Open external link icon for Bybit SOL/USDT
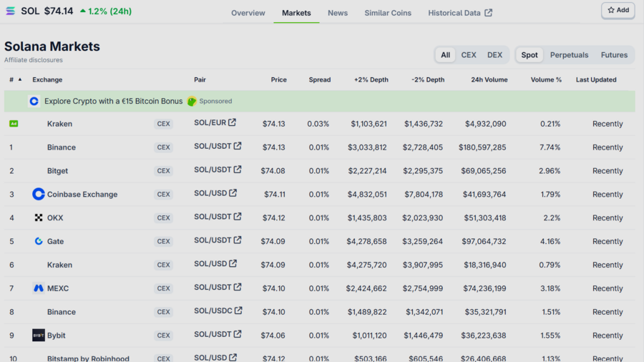This screenshot has height=362, width=644. pyautogui.click(x=238, y=334)
